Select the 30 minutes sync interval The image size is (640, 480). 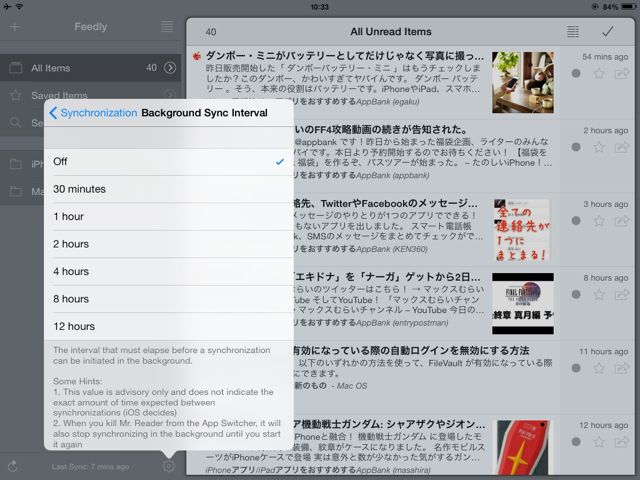[169, 189]
